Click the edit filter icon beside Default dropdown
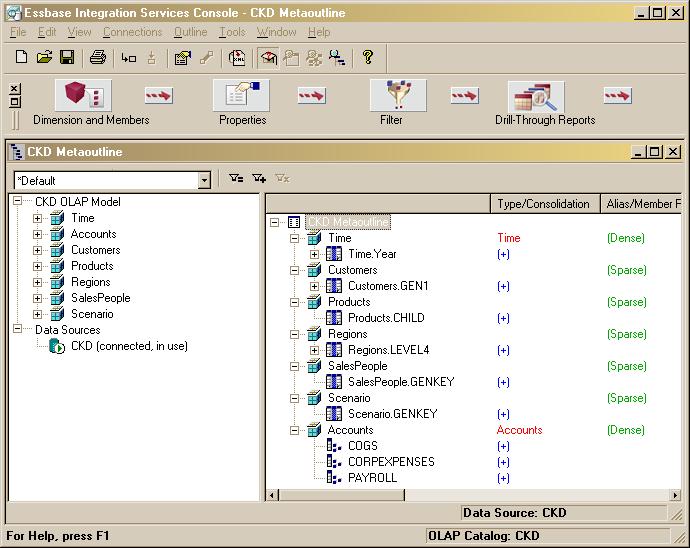The height and width of the screenshot is (548, 690). point(236,178)
